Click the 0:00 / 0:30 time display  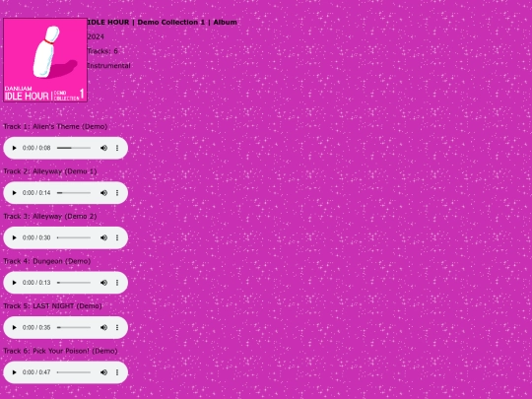pos(36,237)
